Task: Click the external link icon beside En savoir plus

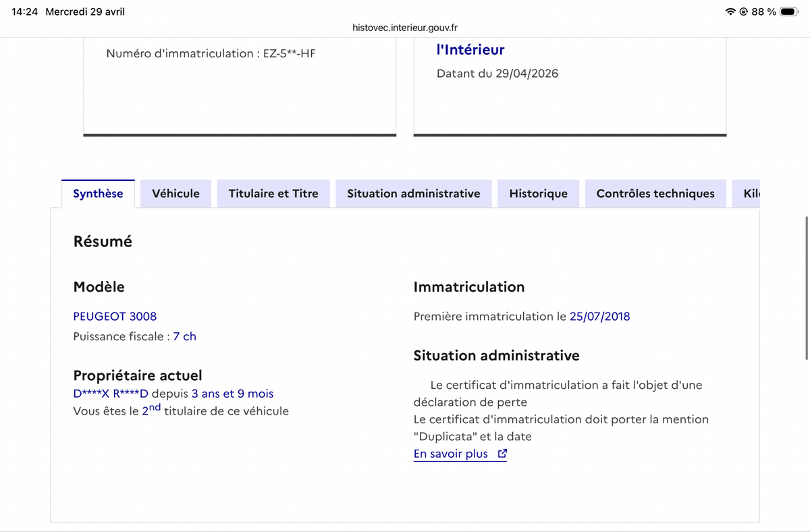Action: (502, 454)
